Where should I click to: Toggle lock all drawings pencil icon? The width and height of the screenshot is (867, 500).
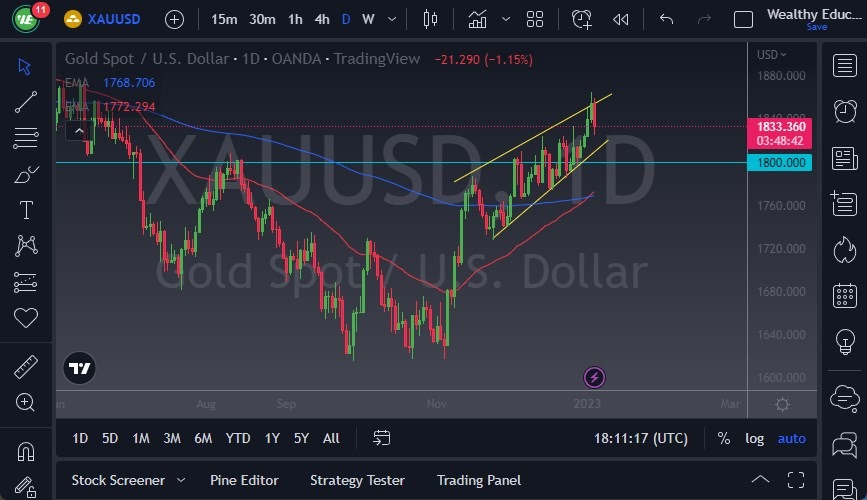[25, 487]
